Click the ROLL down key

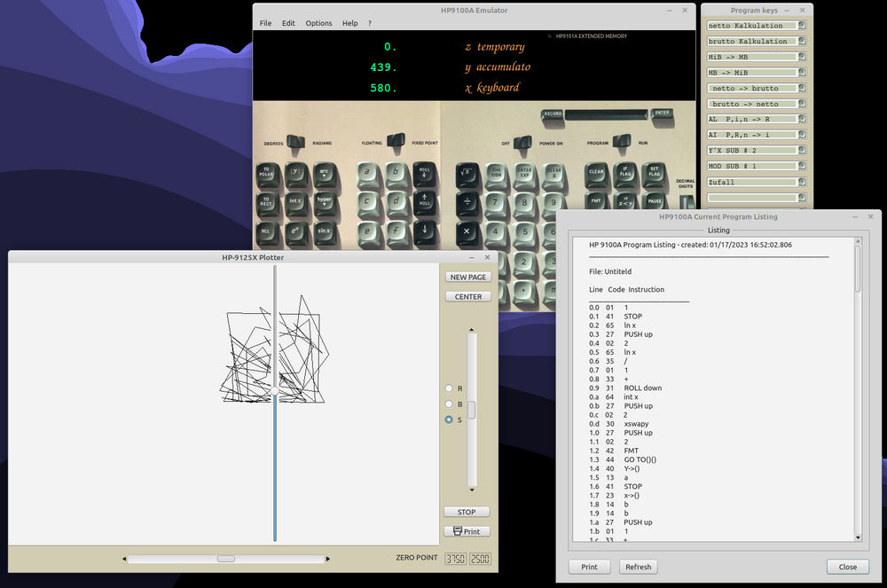[x=425, y=174]
